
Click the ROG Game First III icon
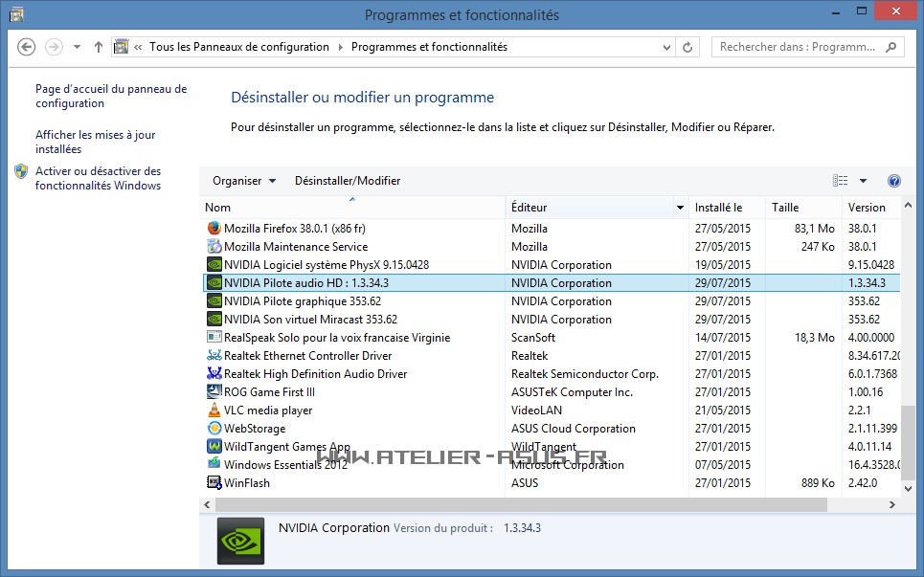(x=214, y=392)
